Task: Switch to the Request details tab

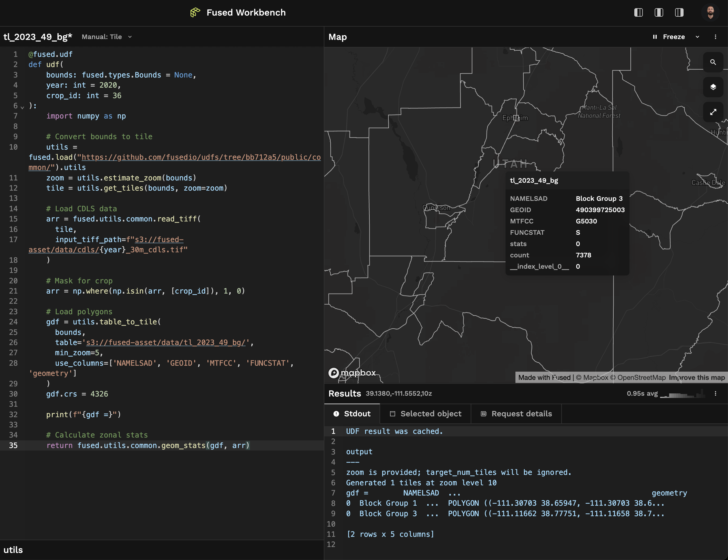Action: coord(516,414)
